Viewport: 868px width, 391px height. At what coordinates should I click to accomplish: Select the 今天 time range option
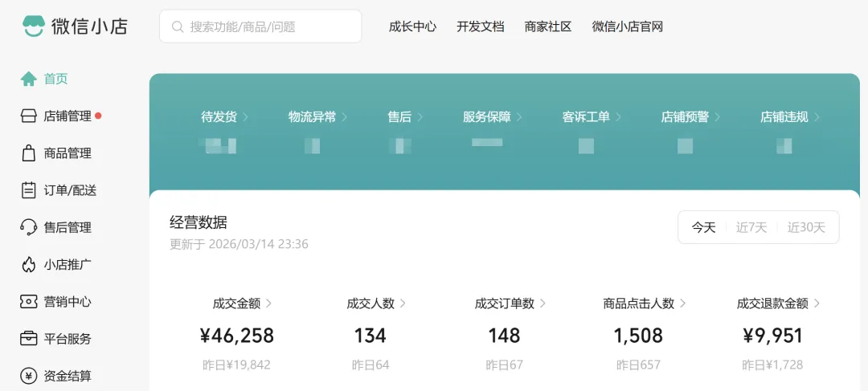point(703,227)
